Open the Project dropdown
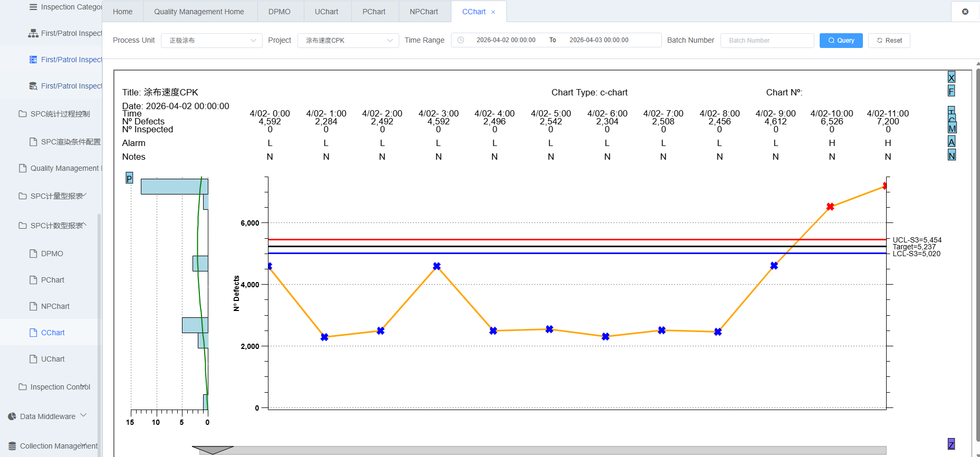Screen dimensions: 980x457 point(348,41)
